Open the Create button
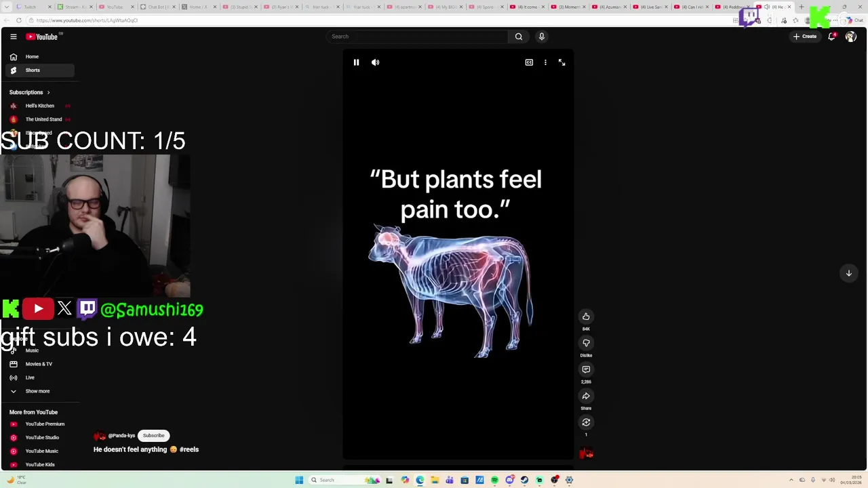The image size is (868, 488). coord(806,37)
